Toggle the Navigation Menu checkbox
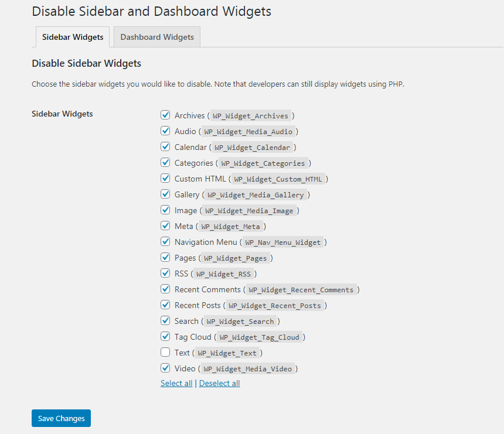 point(165,242)
